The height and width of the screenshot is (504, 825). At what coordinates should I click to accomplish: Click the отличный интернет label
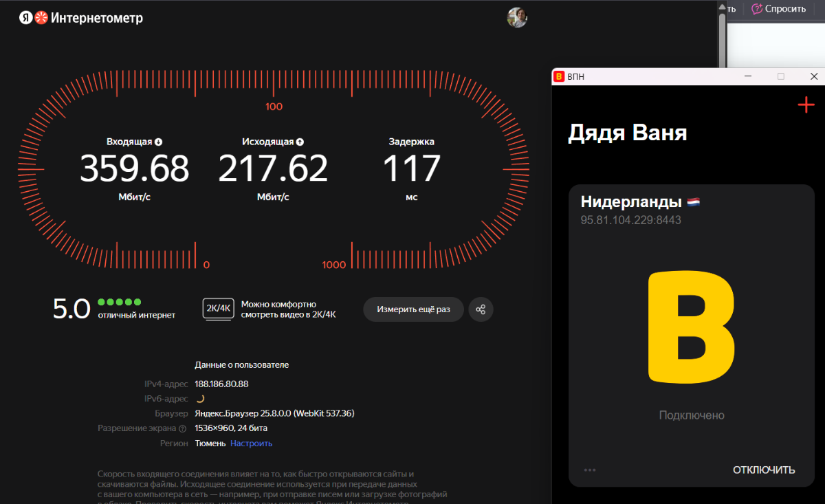click(137, 315)
